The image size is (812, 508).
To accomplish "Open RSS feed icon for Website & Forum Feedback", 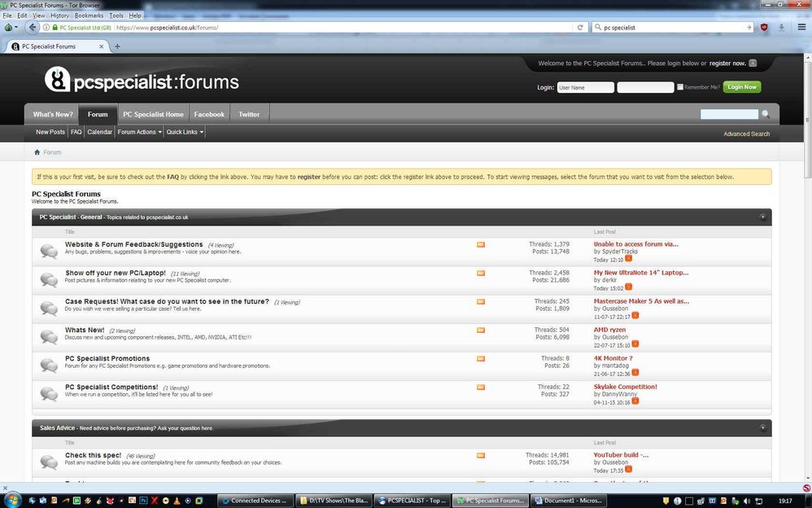I will click(481, 244).
